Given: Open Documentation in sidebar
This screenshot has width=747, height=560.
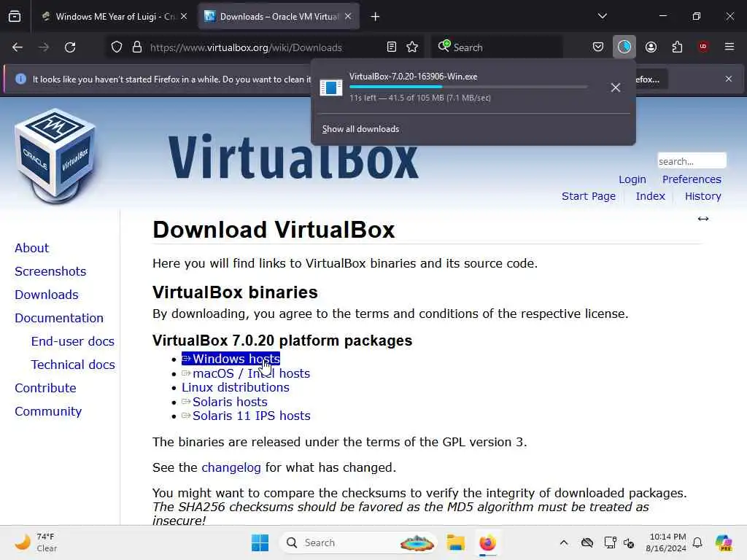Looking at the screenshot, I should click(59, 318).
